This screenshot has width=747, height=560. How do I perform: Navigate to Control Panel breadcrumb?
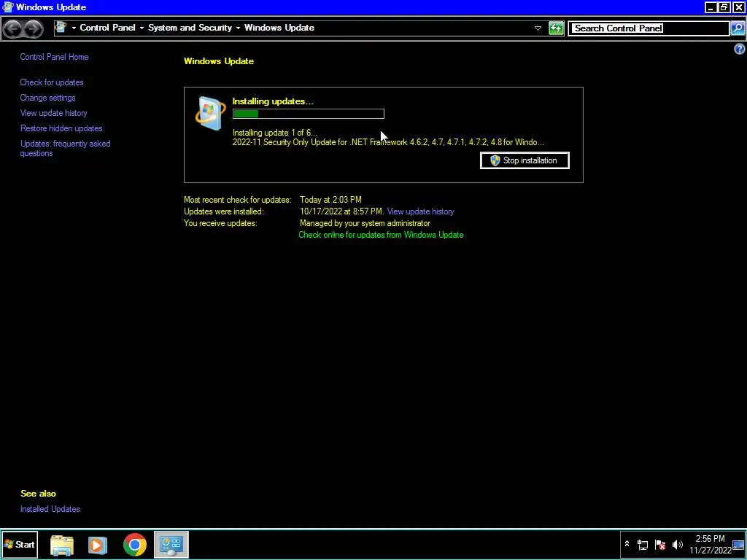[108, 28]
